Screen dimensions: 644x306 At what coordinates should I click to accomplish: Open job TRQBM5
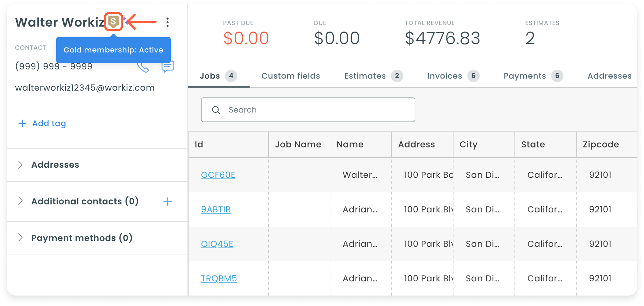219,279
